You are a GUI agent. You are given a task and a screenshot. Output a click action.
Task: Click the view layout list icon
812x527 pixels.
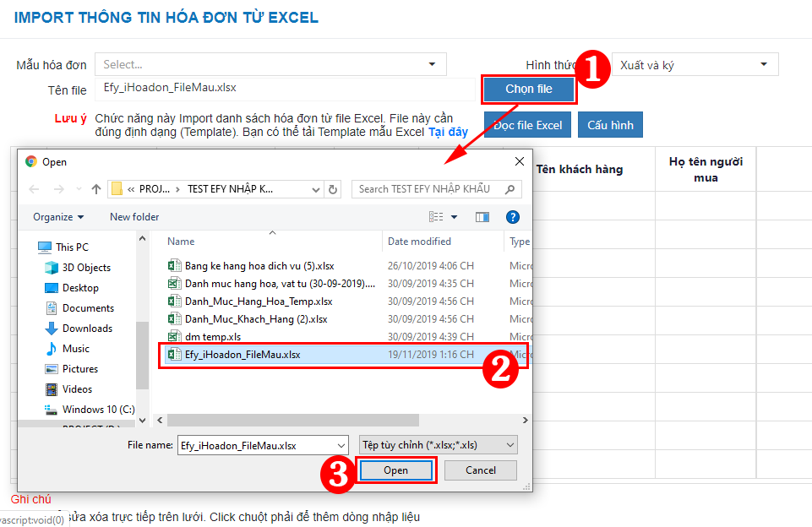436,217
